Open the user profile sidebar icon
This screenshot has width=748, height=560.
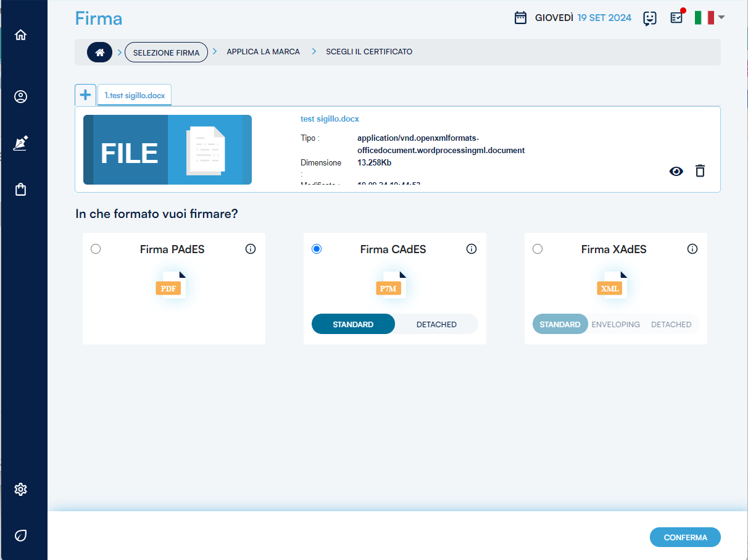click(x=20, y=97)
